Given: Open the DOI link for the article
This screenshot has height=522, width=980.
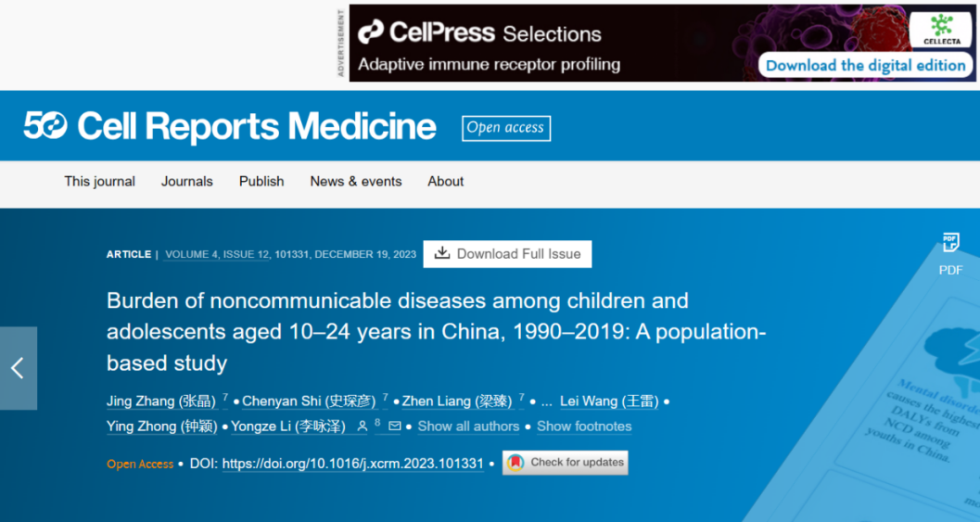Looking at the screenshot, I should (x=352, y=464).
